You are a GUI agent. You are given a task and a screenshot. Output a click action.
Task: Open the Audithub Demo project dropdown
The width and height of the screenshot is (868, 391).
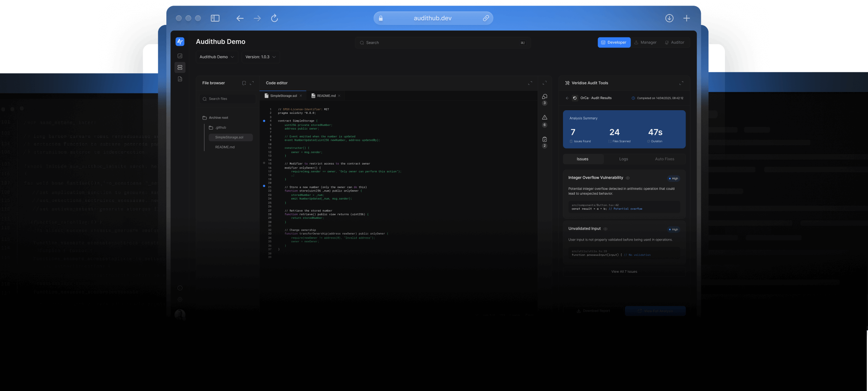coord(217,57)
